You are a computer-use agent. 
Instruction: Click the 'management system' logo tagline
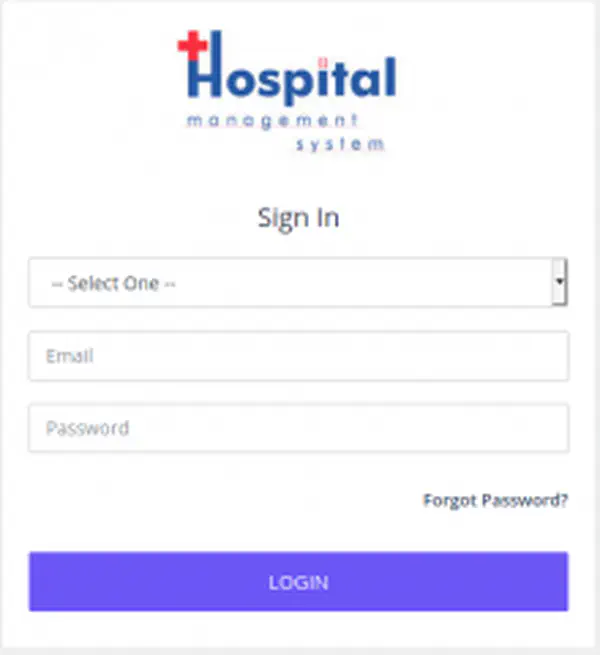click(x=285, y=132)
